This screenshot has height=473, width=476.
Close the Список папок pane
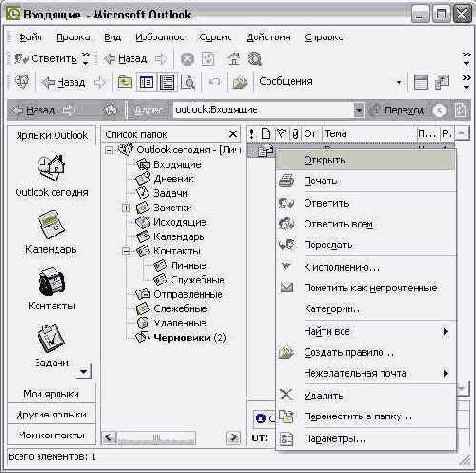[x=233, y=134]
